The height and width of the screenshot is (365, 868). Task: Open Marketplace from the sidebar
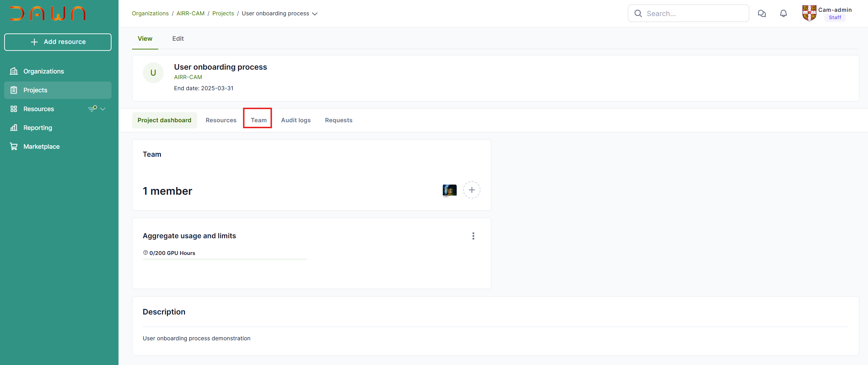pyautogui.click(x=41, y=147)
